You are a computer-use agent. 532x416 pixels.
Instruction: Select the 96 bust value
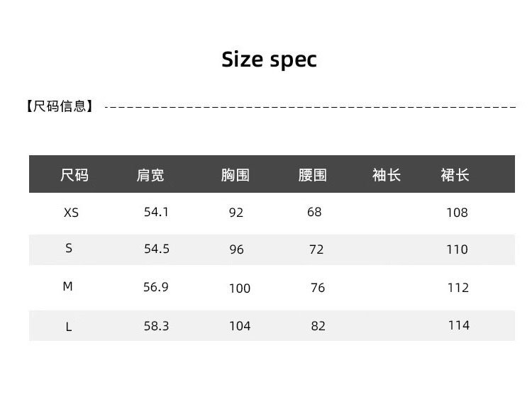click(x=236, y=249)
